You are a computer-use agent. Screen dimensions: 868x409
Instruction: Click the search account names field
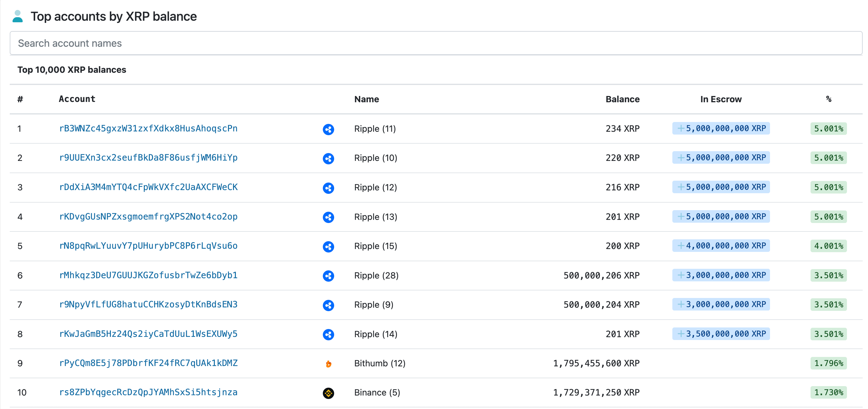[x=434, y=43]
